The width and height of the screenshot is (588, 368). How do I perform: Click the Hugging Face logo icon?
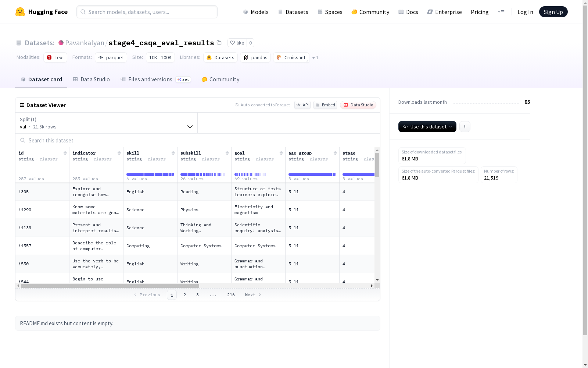pyautogui.click(x=20, y=12)
